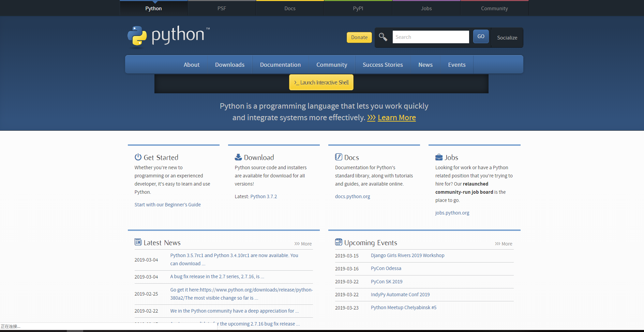The height and width of the screenshot is (332, 644).
Task: Click the Jobs briefcase icon
Action: click(x=439, y=157)
